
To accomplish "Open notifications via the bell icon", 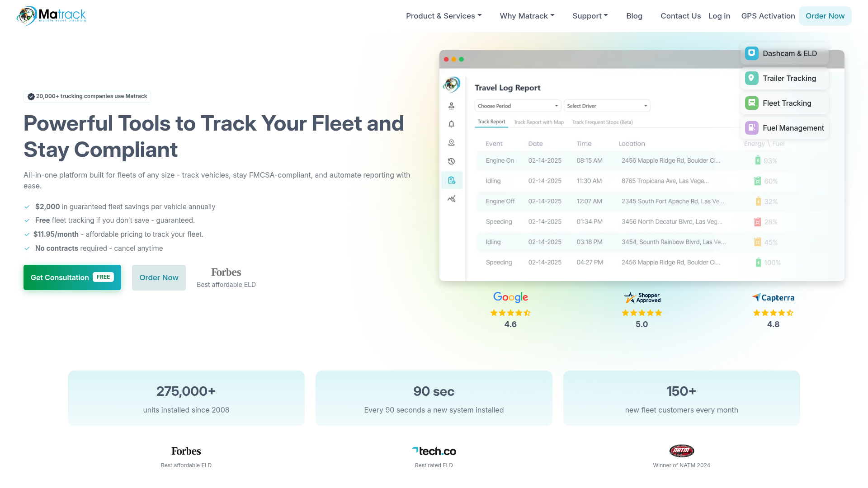I will coord(451,124).
